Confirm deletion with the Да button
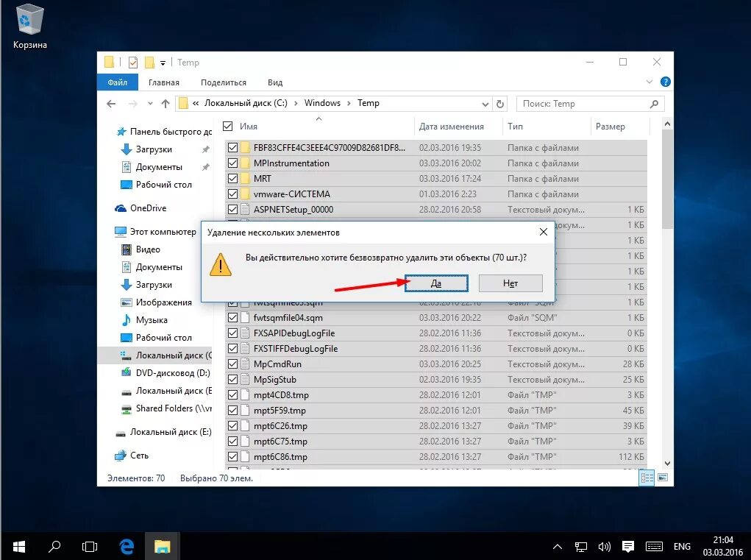 (436, 283)
